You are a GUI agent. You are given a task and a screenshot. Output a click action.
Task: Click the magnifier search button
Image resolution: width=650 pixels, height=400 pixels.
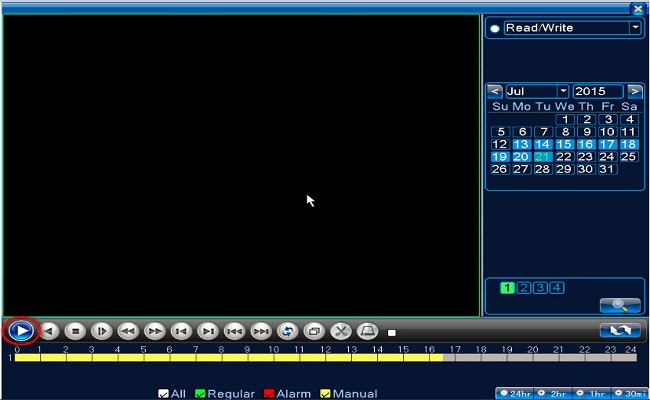click(619, 305)
